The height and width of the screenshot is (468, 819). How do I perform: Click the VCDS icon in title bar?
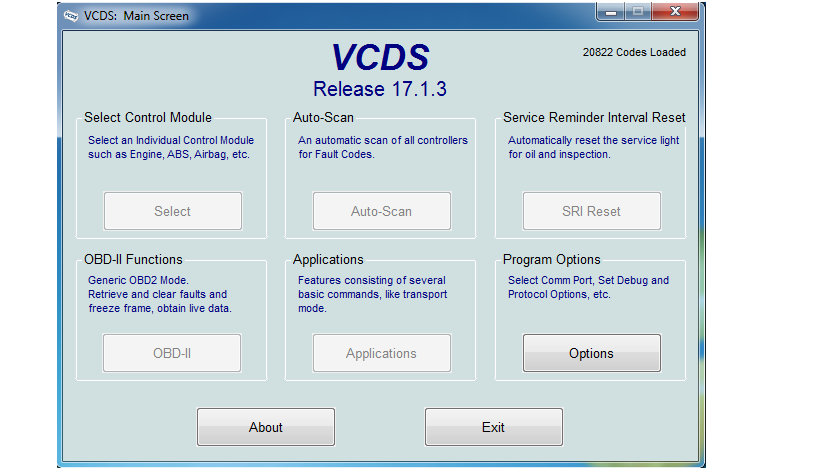point(71,16)
